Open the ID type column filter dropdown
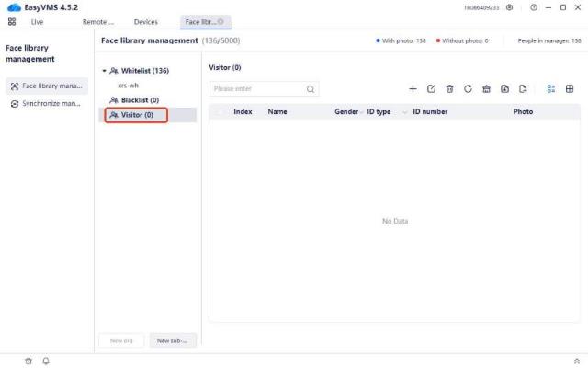The height and width of the screenshot is (368, 588). (x=404, y=111)
